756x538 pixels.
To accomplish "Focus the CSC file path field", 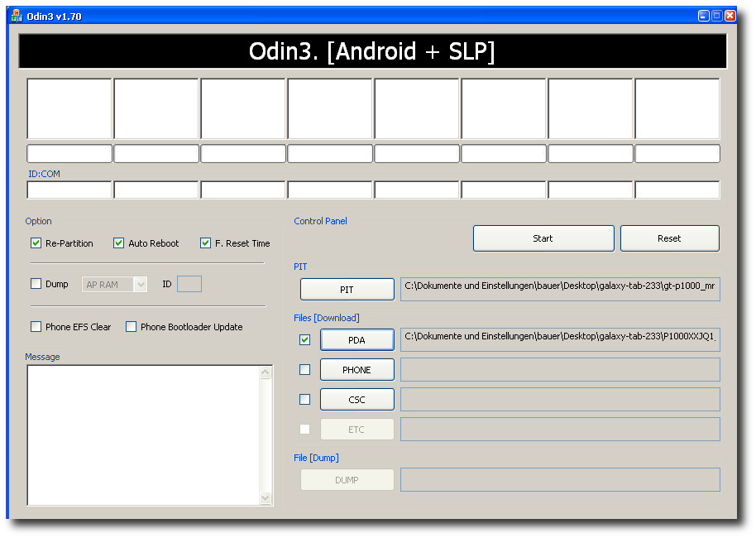I will pos(560,400).
